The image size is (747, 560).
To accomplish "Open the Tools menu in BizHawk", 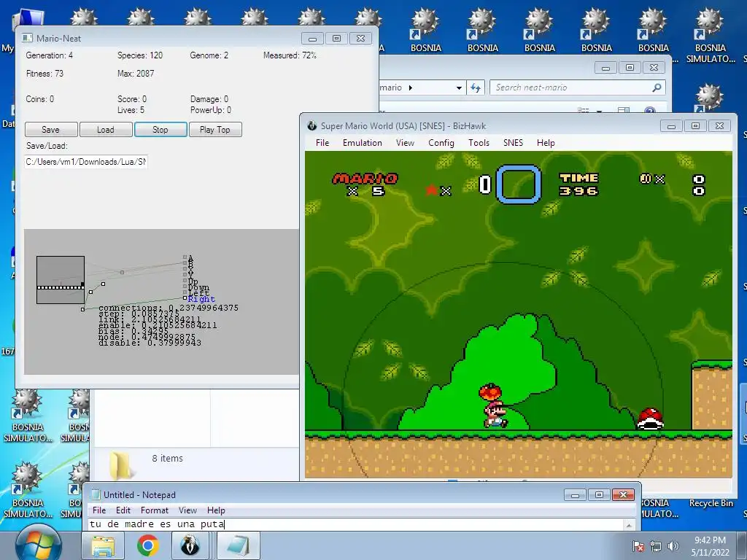I will pyautogui.click(x=479, y=143).
